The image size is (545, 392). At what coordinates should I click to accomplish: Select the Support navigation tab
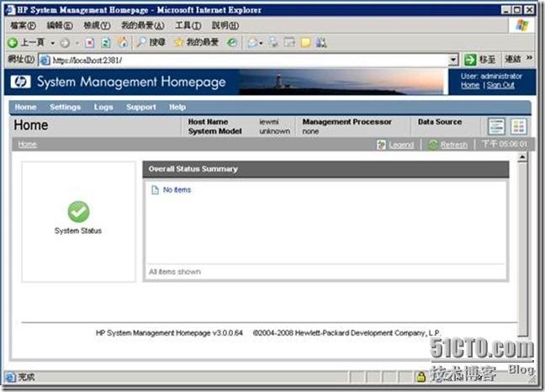(141, 107)
